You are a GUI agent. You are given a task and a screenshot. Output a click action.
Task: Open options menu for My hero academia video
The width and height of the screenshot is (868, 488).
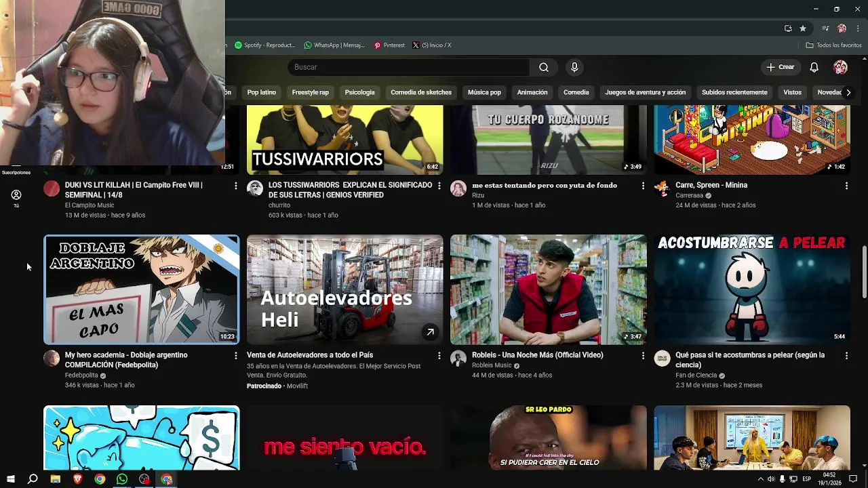[x=236, y=356]
